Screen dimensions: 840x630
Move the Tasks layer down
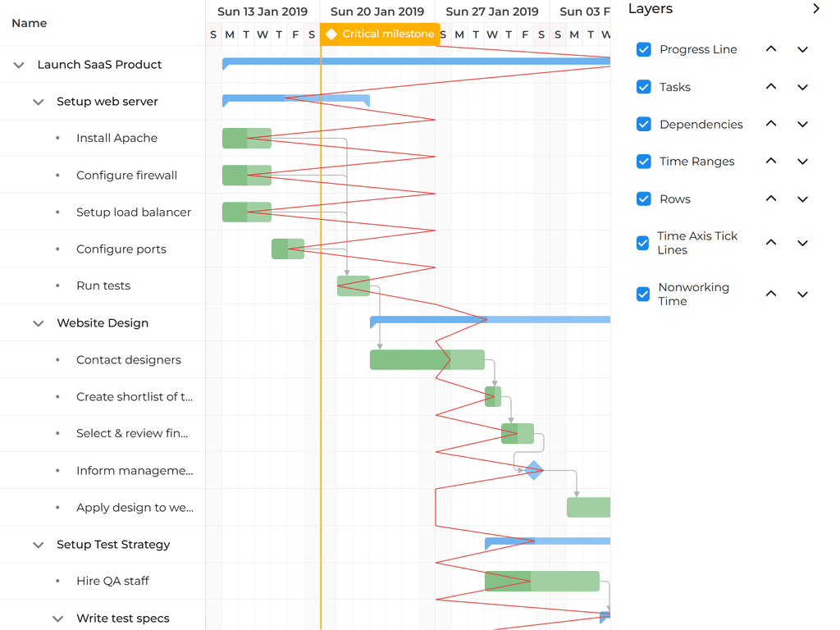pos(802,86)
